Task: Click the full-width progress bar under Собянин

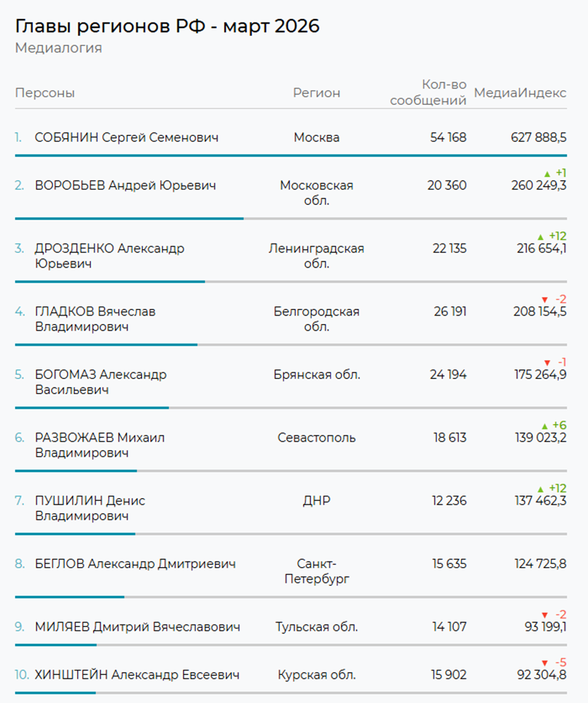Action: [291, 155]
